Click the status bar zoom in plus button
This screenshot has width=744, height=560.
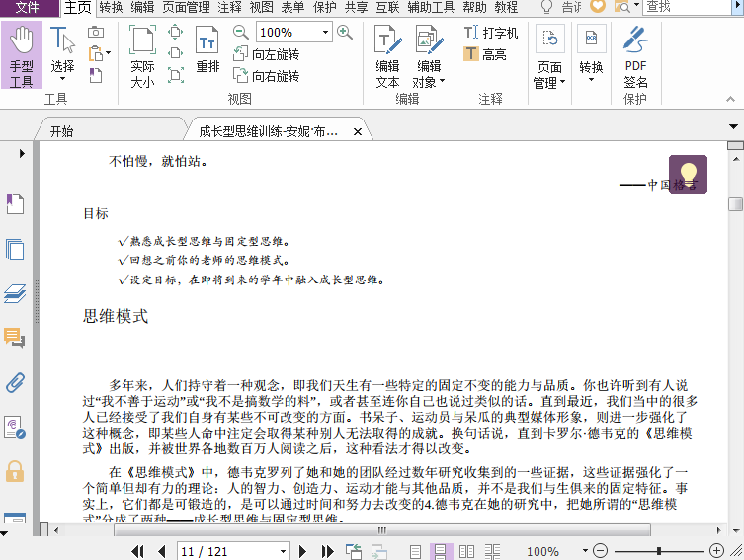point(716,551)
